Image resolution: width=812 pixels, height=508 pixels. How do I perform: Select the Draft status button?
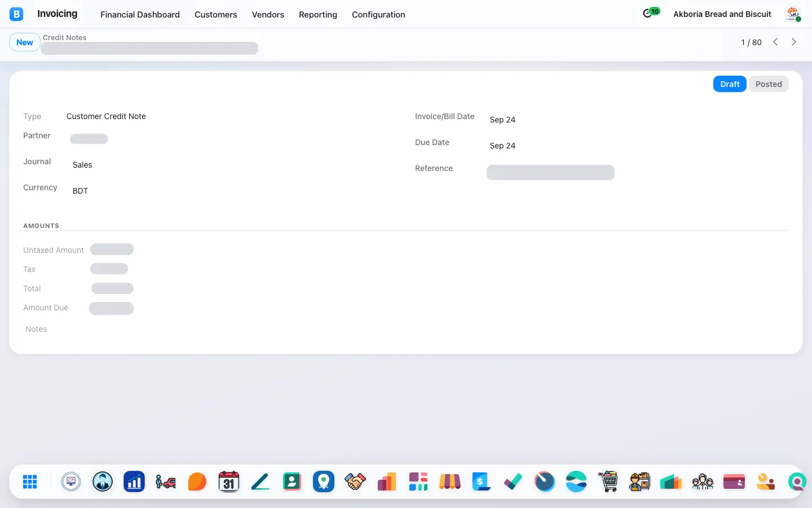(x=730, y=84)
